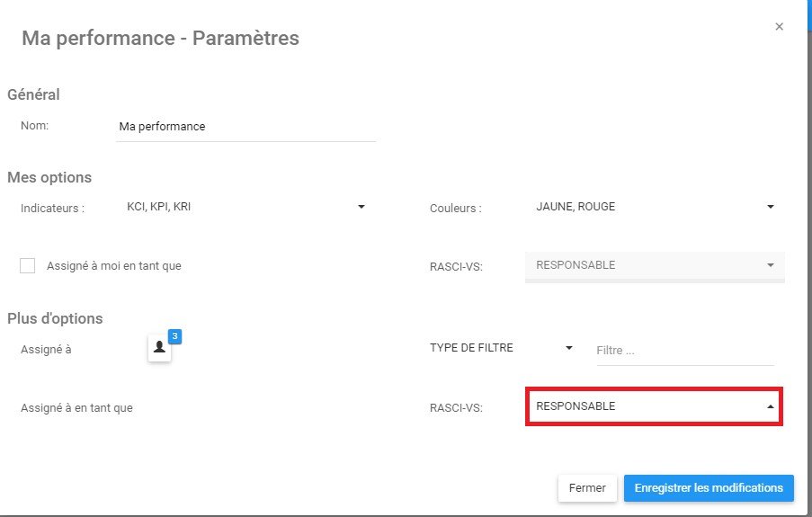Click the Fermer button

[x=587, y=487]
